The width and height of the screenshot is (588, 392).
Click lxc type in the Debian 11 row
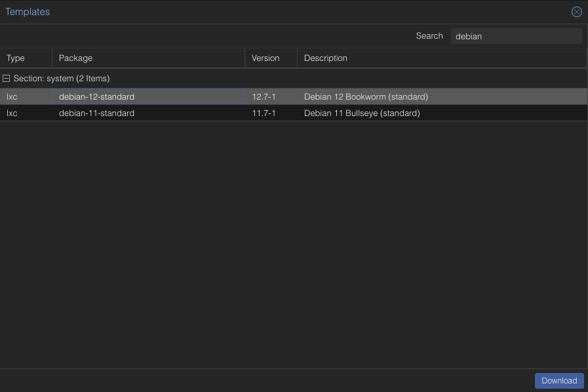pyautogui.click(x=12, y=113)
